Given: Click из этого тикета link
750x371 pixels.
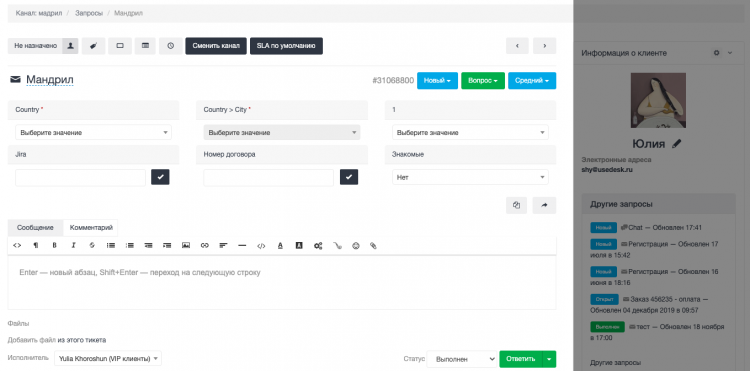Looking at the screenshot, I should coord(82,340).
